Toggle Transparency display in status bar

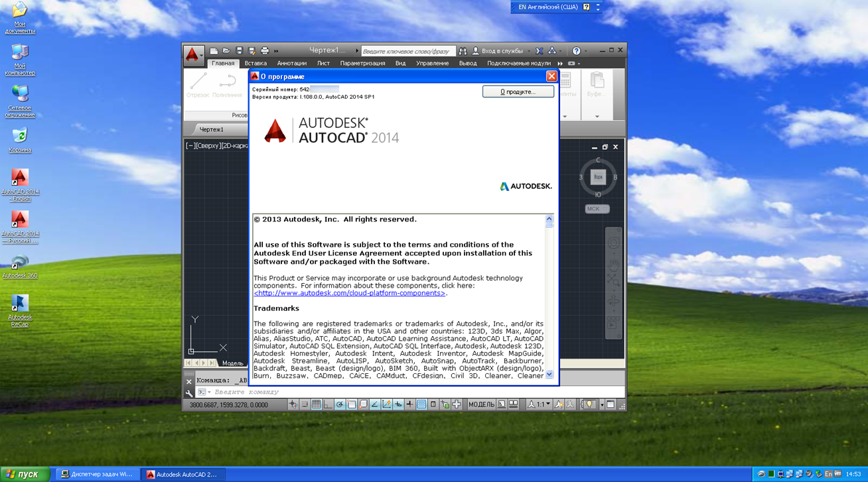click(x=421, y=404)
